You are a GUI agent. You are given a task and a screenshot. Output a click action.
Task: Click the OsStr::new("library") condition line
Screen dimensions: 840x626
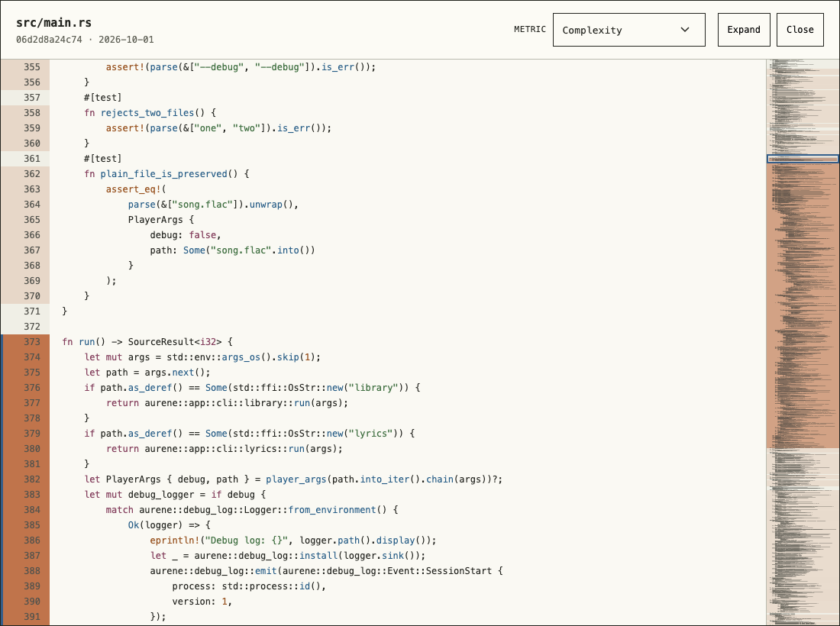pos(252,388)
